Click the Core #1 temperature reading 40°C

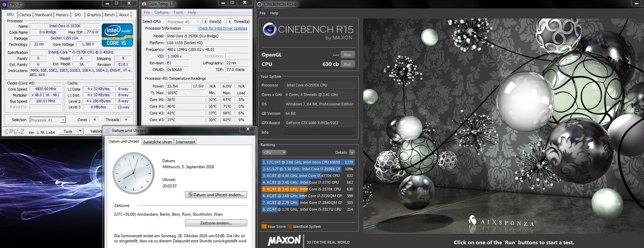point(185,106)
